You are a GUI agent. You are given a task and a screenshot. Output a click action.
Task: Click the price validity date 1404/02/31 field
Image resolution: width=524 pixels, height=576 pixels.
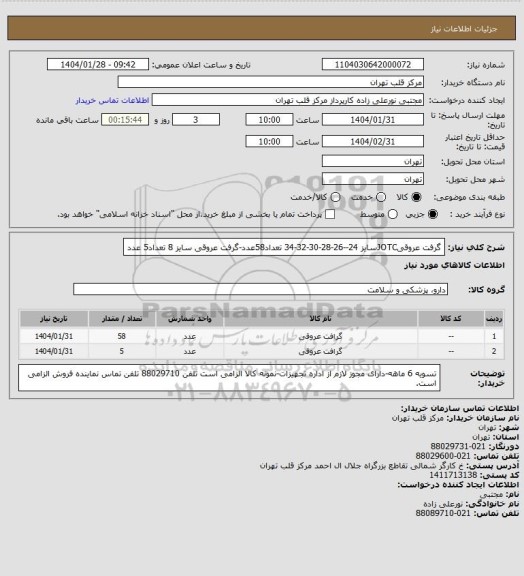[x=373, y=141]
